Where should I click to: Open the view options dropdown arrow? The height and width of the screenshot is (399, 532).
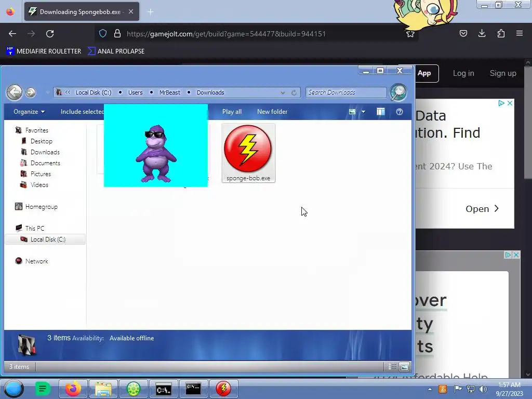[363, 112]
